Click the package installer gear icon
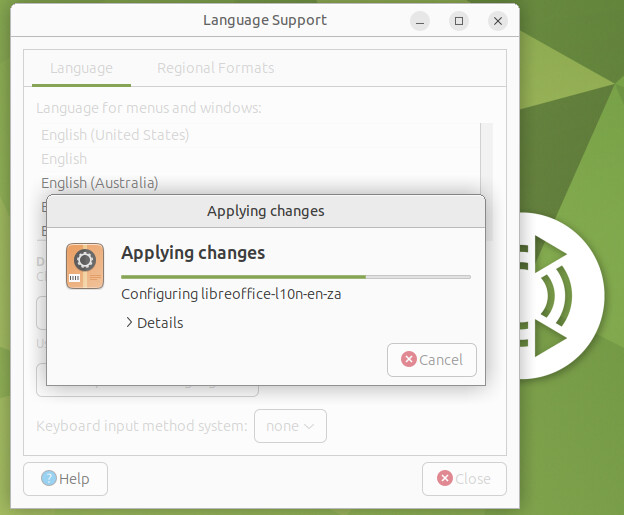 (x=85, y=266)
